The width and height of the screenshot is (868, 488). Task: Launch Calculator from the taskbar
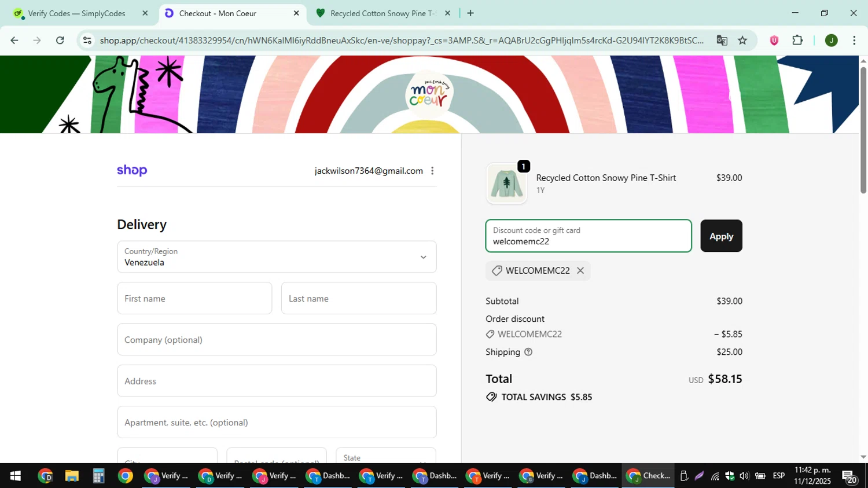pyautogui.click(x=98, y=476)
